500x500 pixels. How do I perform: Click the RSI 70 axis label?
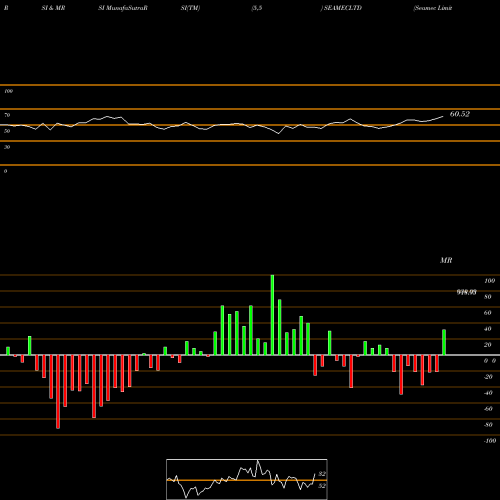pyautogui.click(x=7, y=115)
